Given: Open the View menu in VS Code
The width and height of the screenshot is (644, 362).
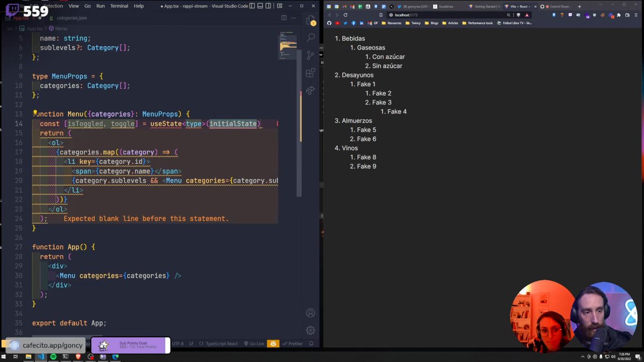Looking at the screenshot, I should [x=74, y=6].
